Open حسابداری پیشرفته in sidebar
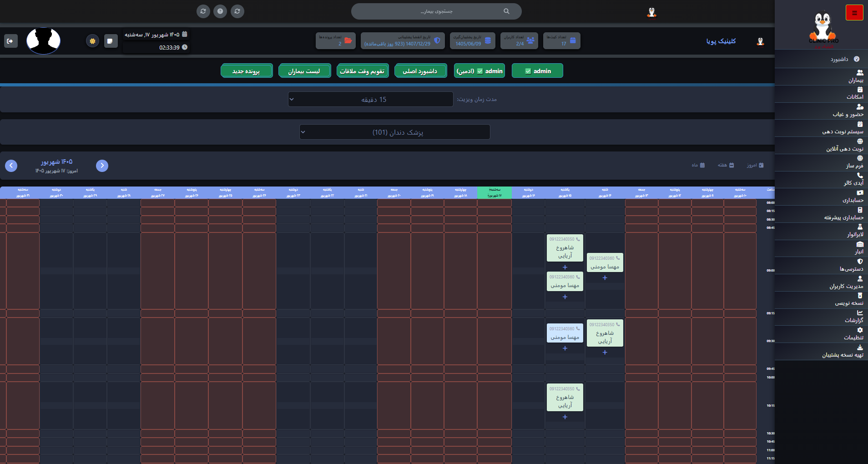The image size is (868, 464). (x=821, y=214)
